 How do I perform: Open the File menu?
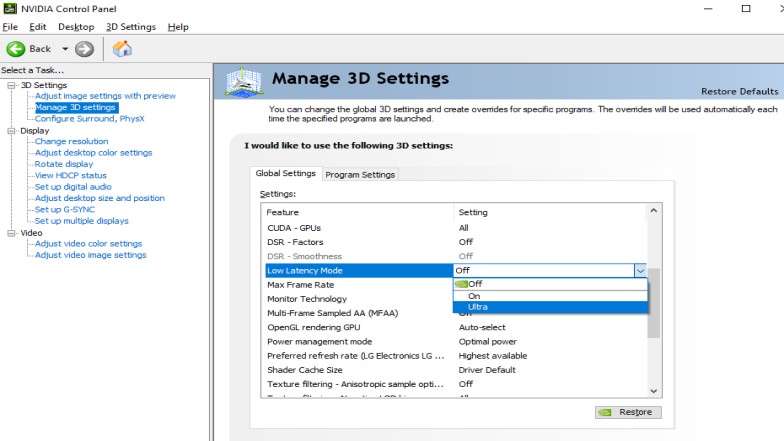(10, 27)
